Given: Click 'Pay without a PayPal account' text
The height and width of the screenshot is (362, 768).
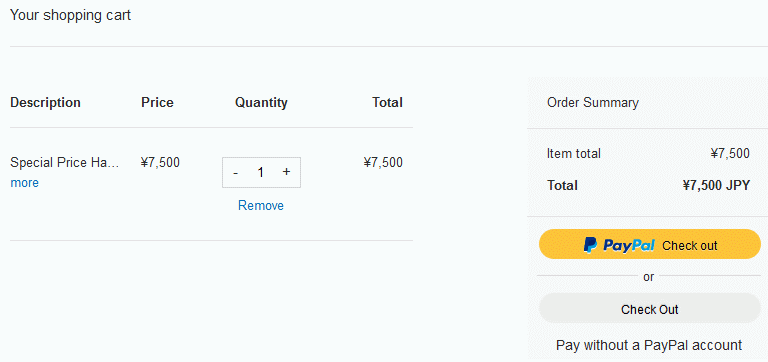Looking at the screenshot, I should click(649, 345).
